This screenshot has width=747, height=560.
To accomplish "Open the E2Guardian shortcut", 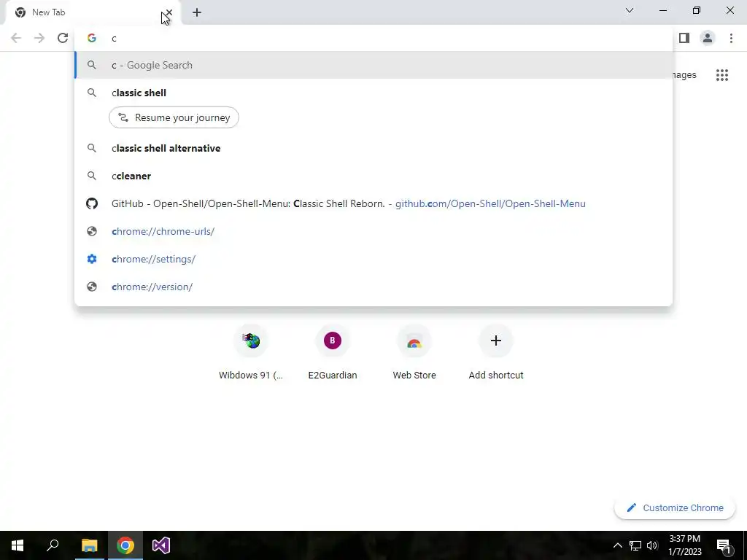I will (333, 352).
